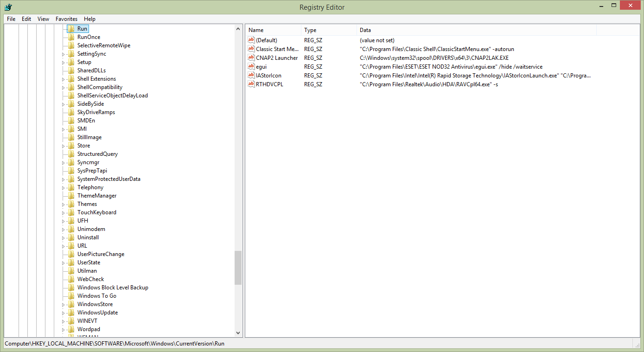Click the Data column header
Screen dimensions: 644x352
click(x=477, y=30)
